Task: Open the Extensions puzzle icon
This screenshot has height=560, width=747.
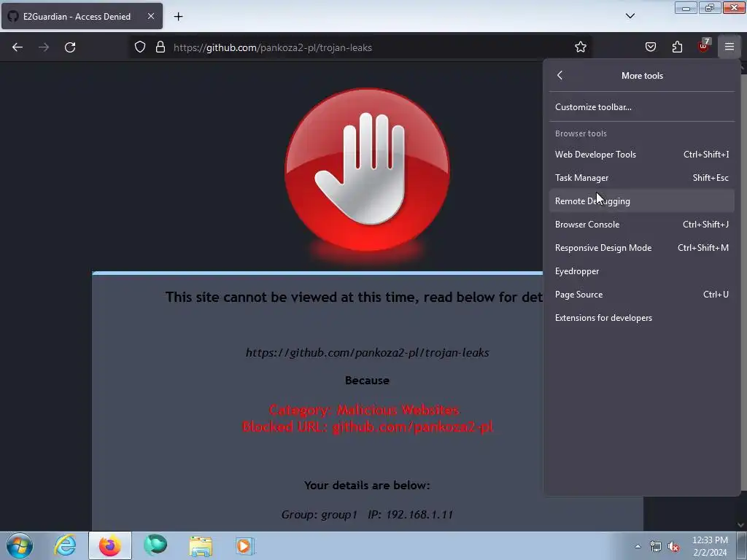Action: [677, 47]
